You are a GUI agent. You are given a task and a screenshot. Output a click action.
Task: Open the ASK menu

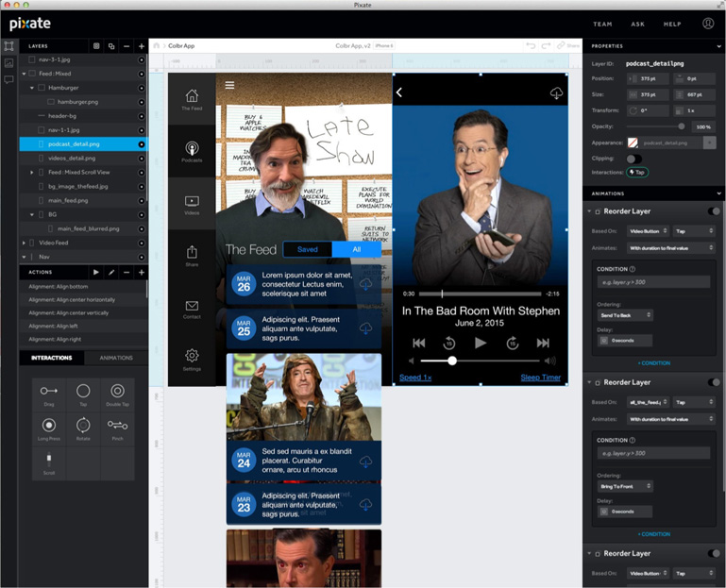637,25
